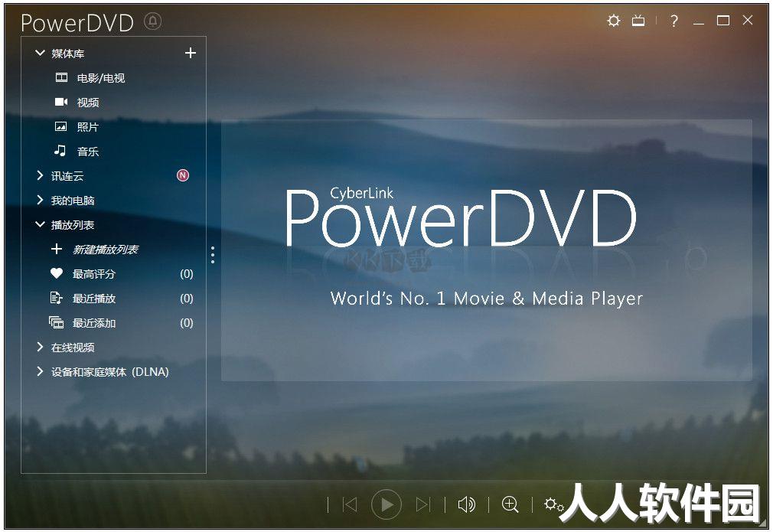Expand the 讯连云 section
773x532 pixels.
(40, 175)
